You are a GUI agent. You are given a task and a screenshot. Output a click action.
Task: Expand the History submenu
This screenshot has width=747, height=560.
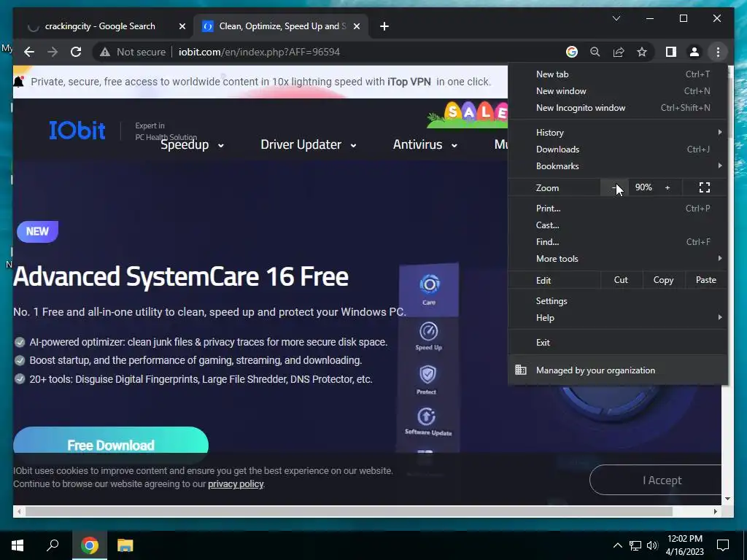pos(618,133)
